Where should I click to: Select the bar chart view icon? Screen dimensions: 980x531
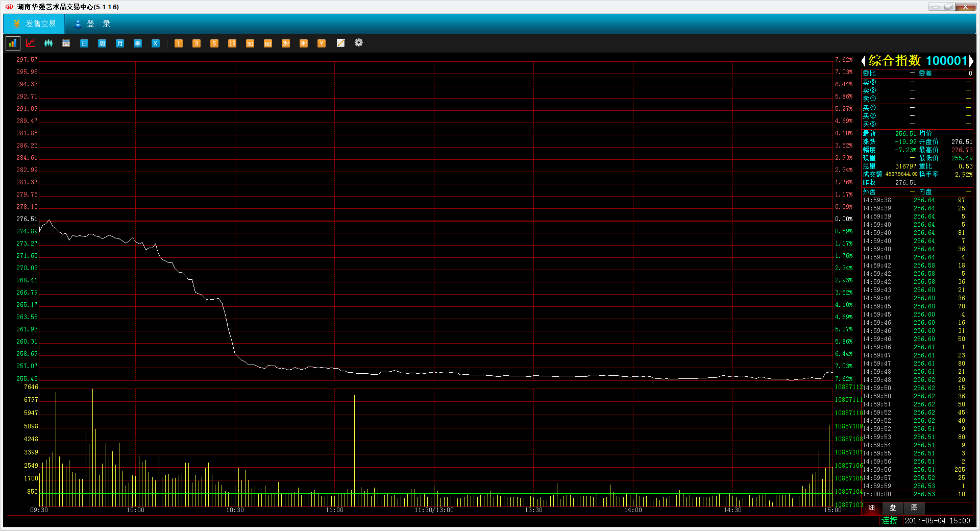[x=12, y=43]
